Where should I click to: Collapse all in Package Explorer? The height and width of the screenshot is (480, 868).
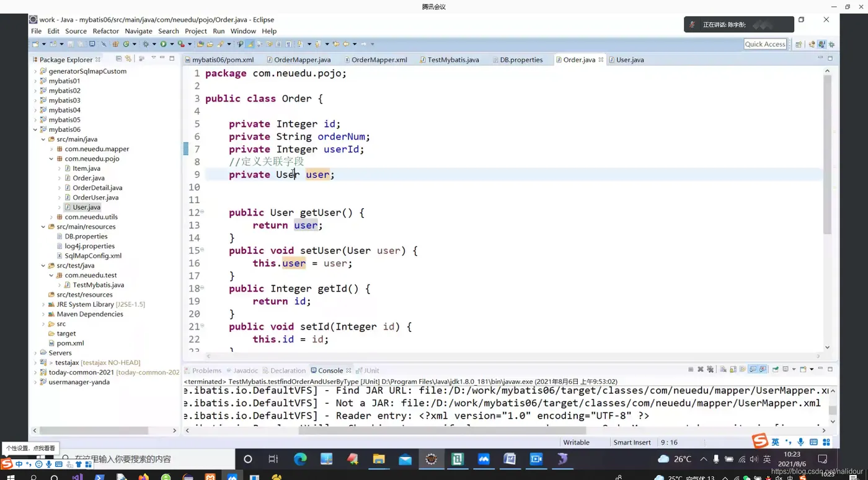pyautogui.click(x=118, y=59)
